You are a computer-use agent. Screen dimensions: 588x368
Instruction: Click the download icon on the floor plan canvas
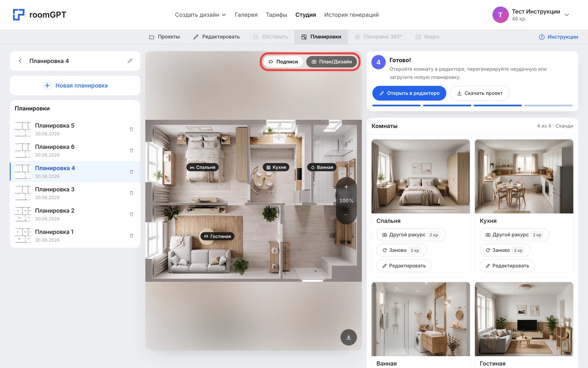pos(349,337)
